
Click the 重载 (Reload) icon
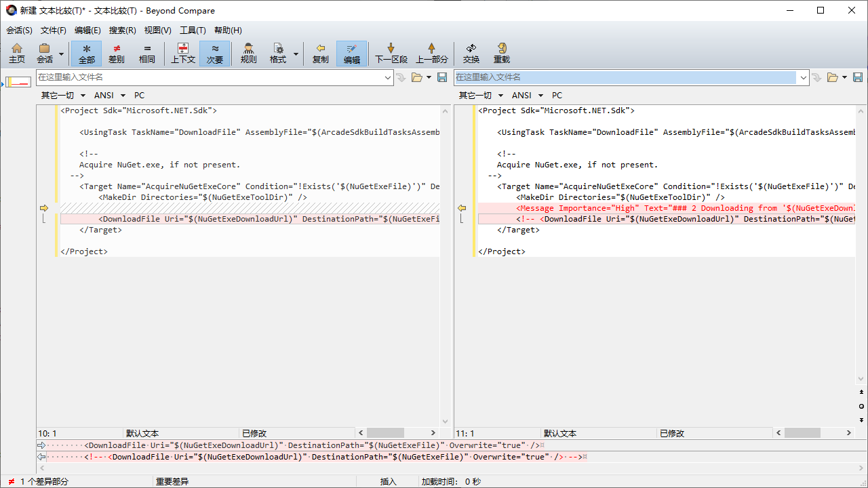click(501, 54)
